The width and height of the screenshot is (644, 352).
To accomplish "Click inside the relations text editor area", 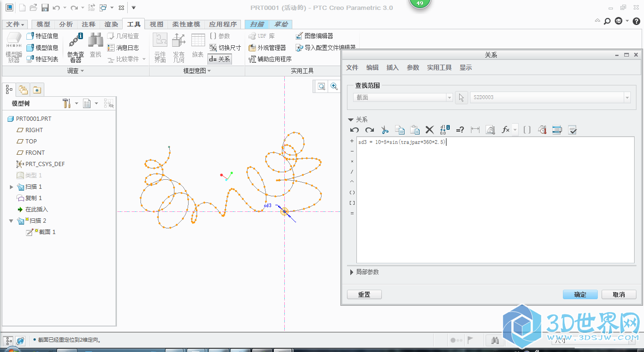I will point(495,200).
